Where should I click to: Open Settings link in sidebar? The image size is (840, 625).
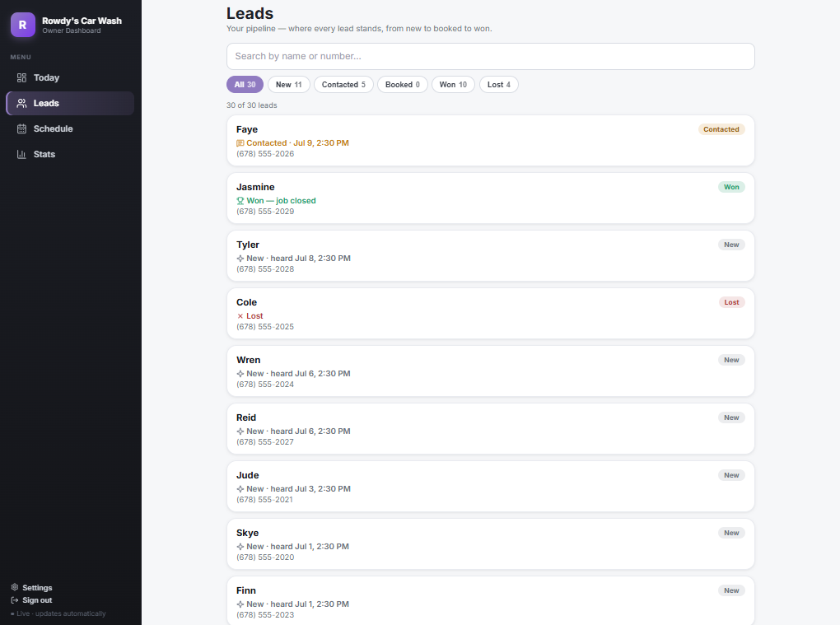click(x=31, y=587)
